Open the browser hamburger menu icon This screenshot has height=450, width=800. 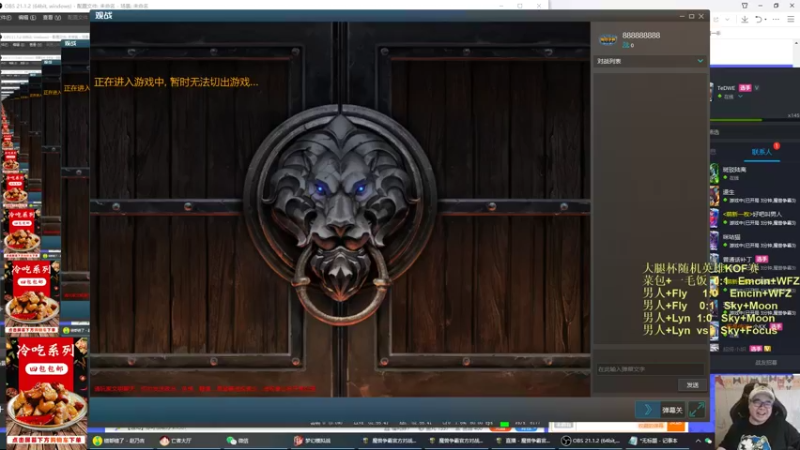790,19
